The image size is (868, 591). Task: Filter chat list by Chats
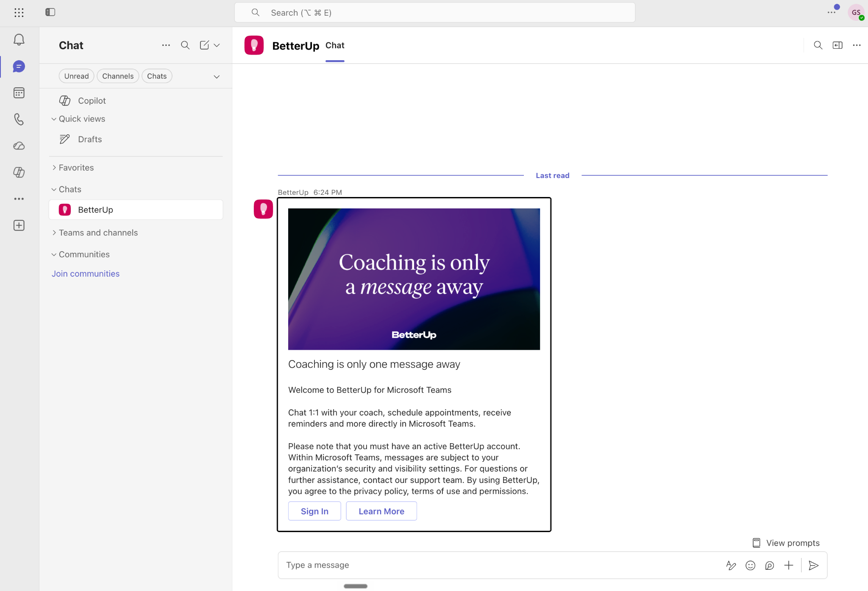[157, 76]
